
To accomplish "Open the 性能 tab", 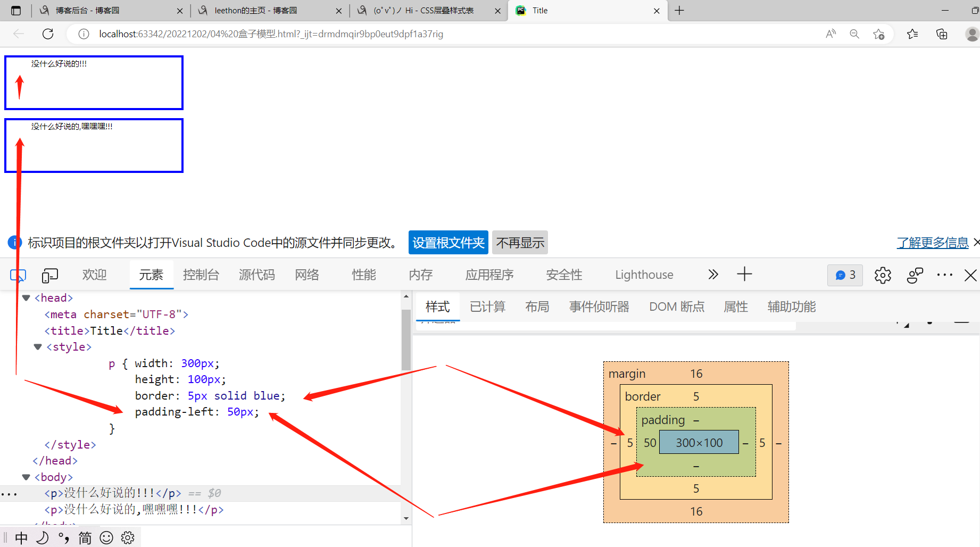I will 364,275.
